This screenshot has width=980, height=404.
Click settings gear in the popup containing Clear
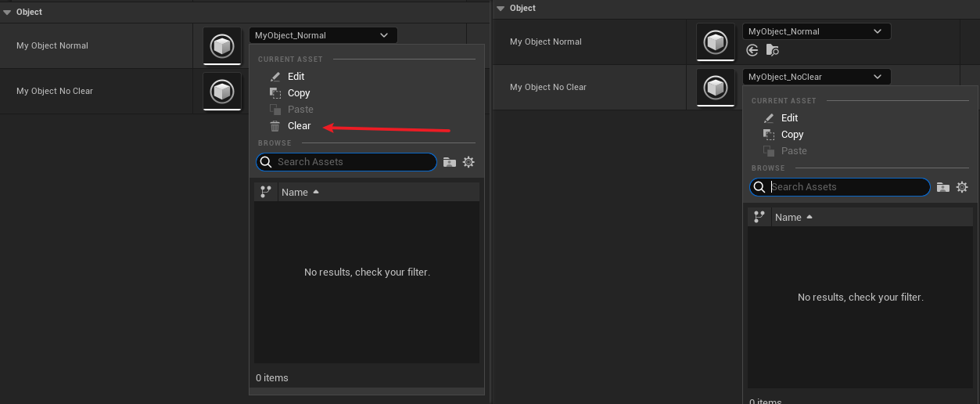[468, 162]
